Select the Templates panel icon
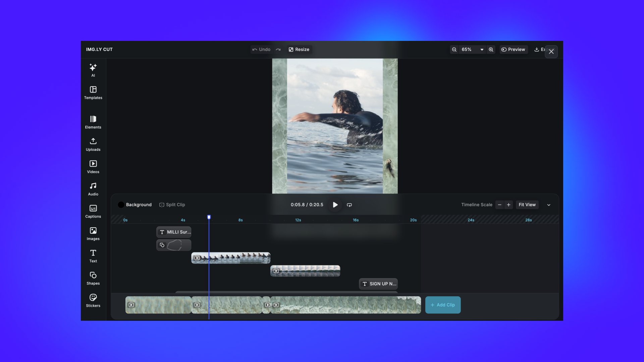Screen dimensions: 644x362 pos(93,92)
